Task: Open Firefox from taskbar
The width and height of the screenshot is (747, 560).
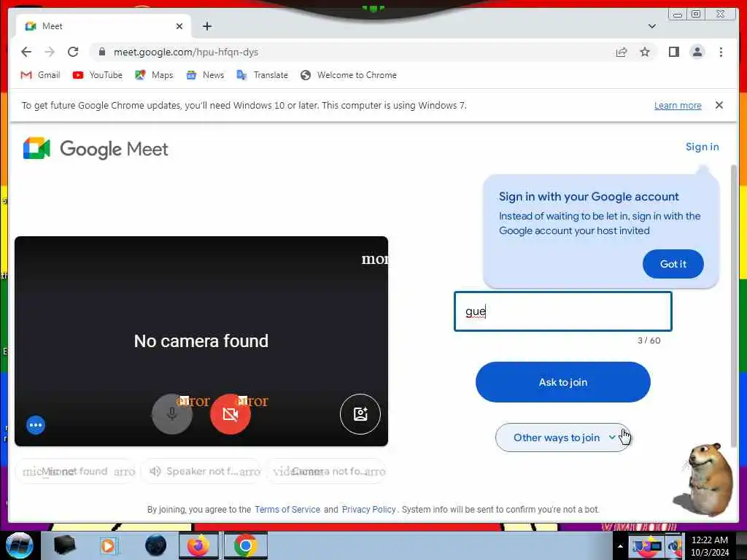Action: (x=198, y=545)
